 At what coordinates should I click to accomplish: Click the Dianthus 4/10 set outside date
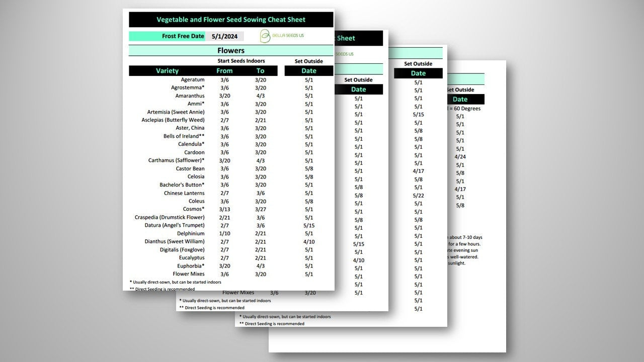tap(309, 241)
